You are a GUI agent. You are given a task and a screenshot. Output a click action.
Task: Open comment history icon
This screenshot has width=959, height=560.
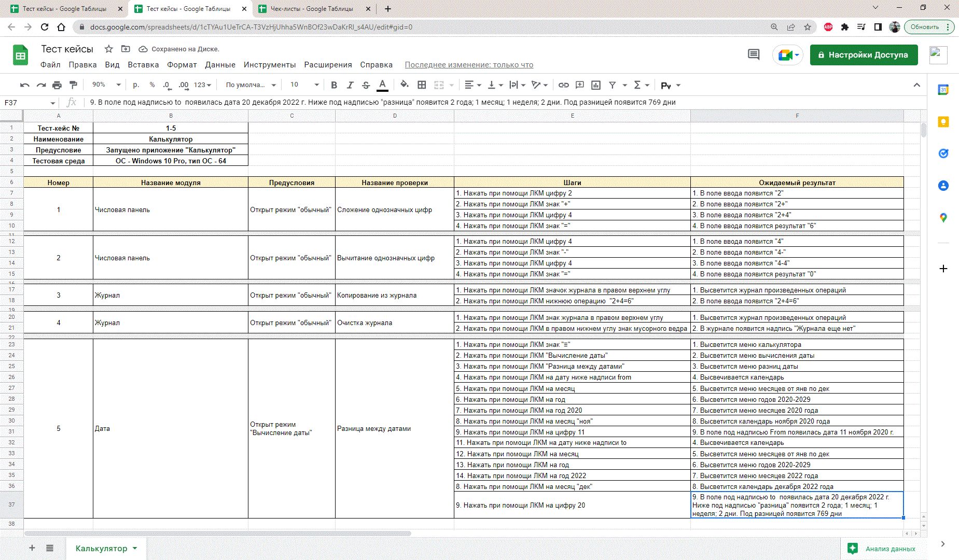[754, 54]
